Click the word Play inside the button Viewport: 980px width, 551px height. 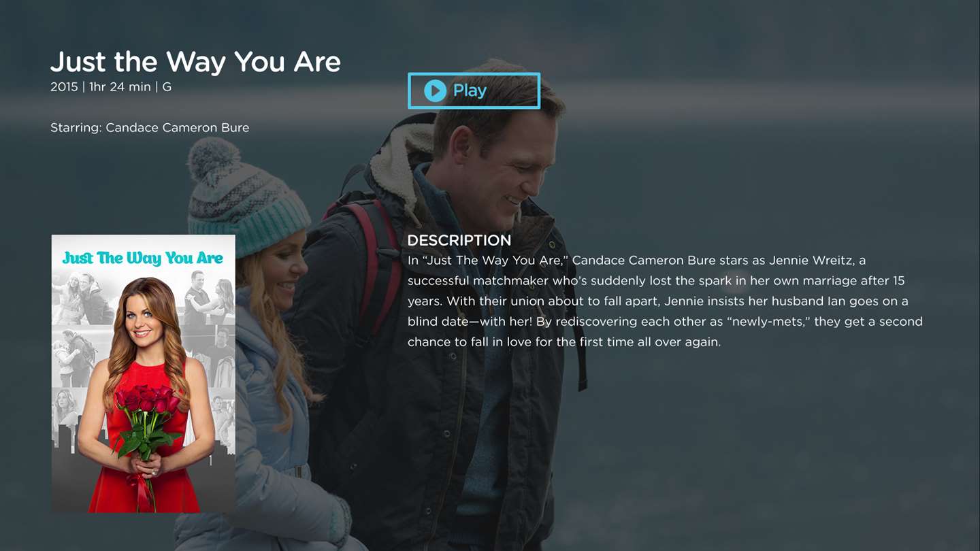(x=470, y=90)
